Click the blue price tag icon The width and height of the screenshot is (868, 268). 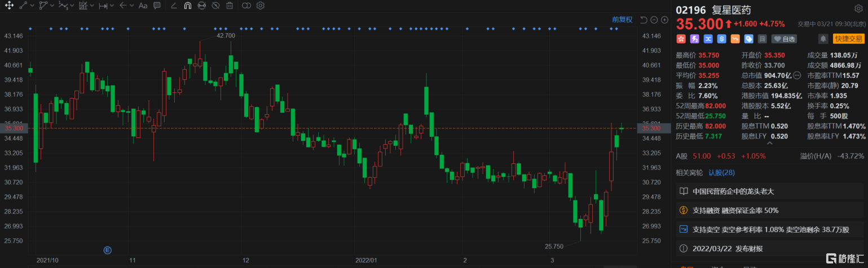(x=748, y=39)
